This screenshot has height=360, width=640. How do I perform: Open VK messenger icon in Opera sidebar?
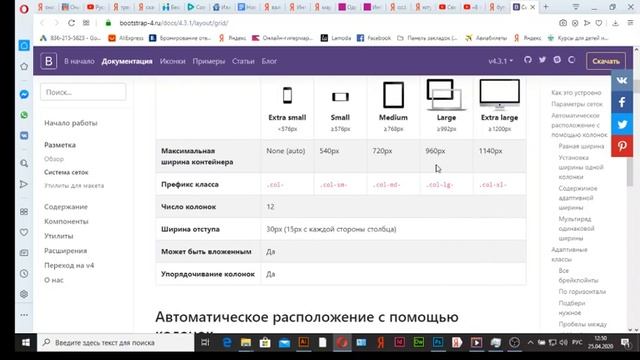[24, 136]
